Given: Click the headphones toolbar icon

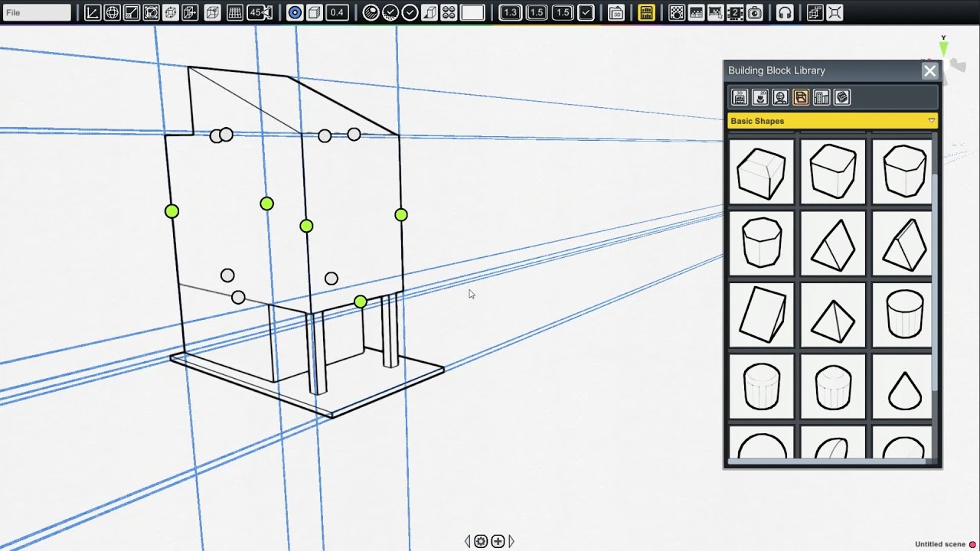Looking at the screenshot, I should pyautogui.click(x=785, y=12).
